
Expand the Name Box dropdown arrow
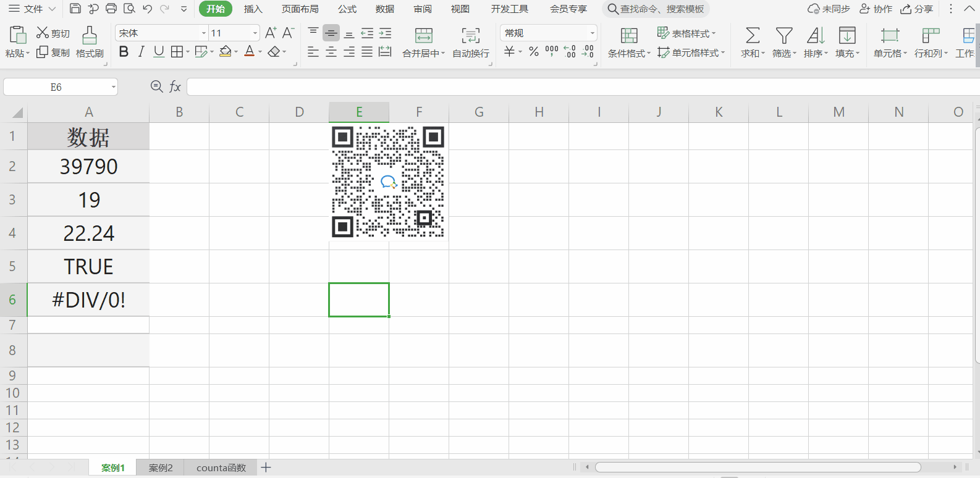point(114,87)
